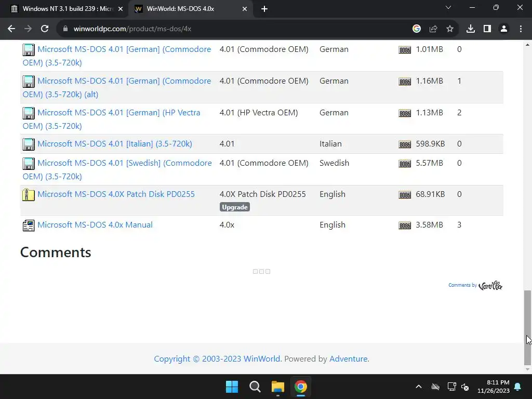This screenshot has height=399, width=532.
Task: Click the browser forward arrow
Action: (x=28, y=29)
